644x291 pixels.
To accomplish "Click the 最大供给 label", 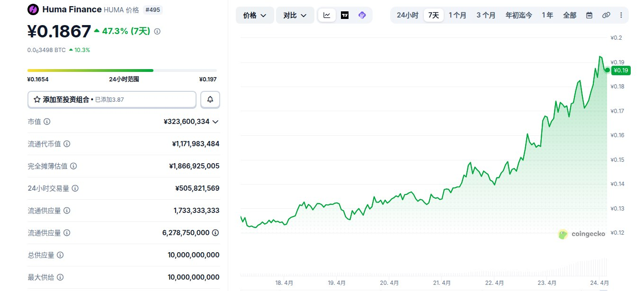I will (x=41, y=277).
